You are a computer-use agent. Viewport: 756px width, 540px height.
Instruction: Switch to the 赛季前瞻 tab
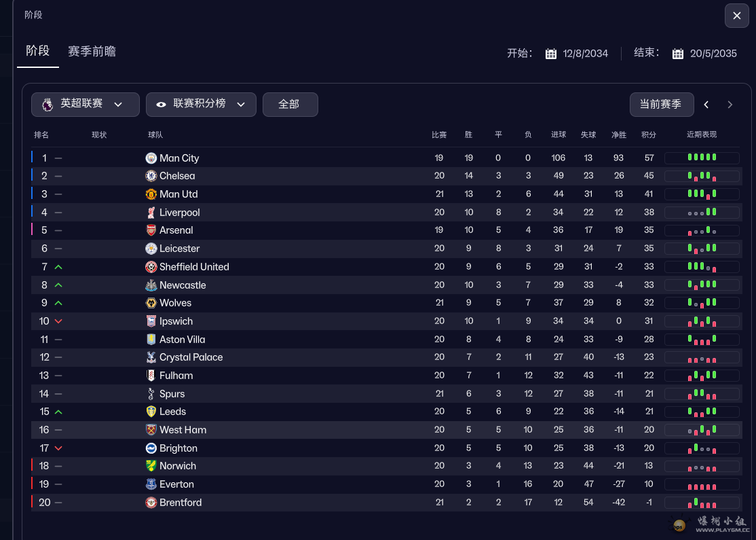pyautogui.click(x=92, y=52)
